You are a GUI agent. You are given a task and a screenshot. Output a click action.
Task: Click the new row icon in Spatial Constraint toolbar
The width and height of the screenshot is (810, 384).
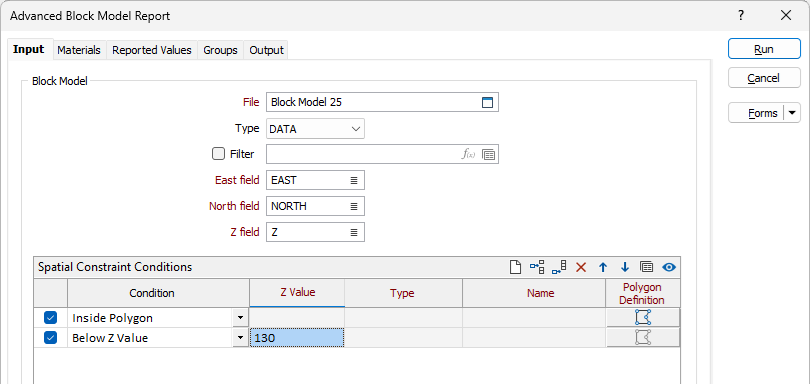[x=515, y=267]
